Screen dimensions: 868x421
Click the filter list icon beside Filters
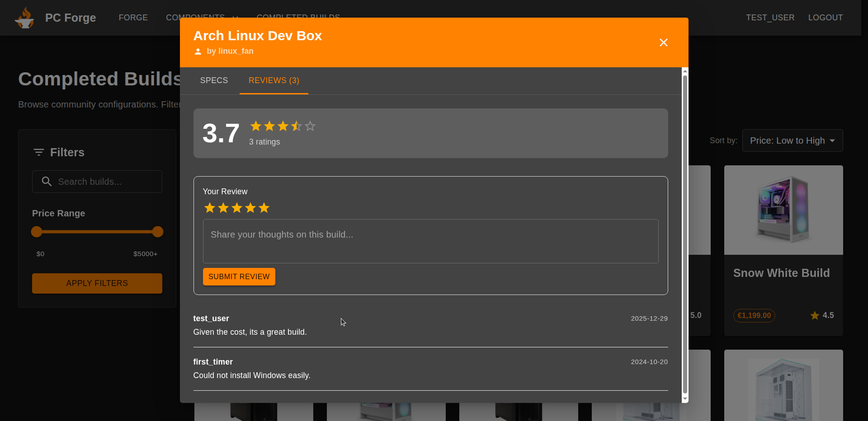[x=39, y=153]
